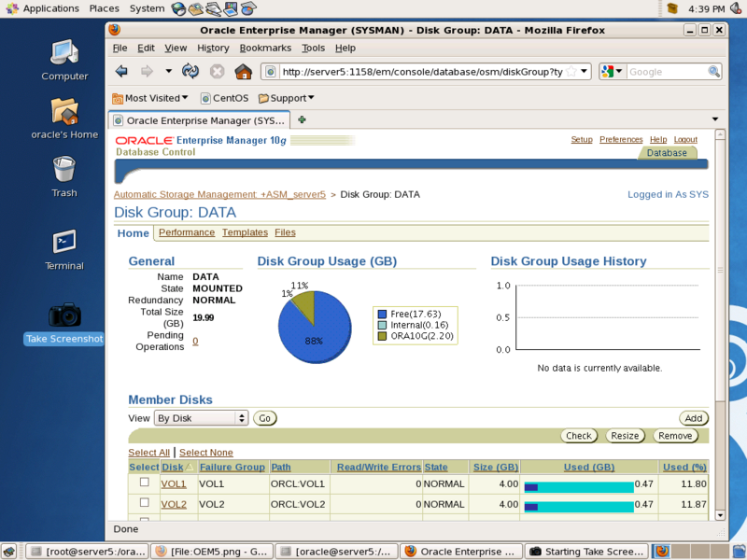This screenshot has height=560, width=747.
Task: Sort by Failure Group column header
Action: pyautogui.click(x=232, y=468)
